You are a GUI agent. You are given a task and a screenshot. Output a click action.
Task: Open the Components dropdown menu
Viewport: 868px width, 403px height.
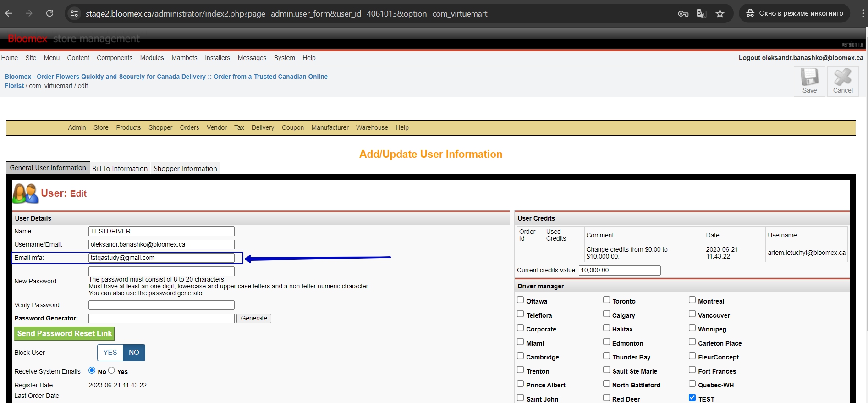(x=115, y=58)
